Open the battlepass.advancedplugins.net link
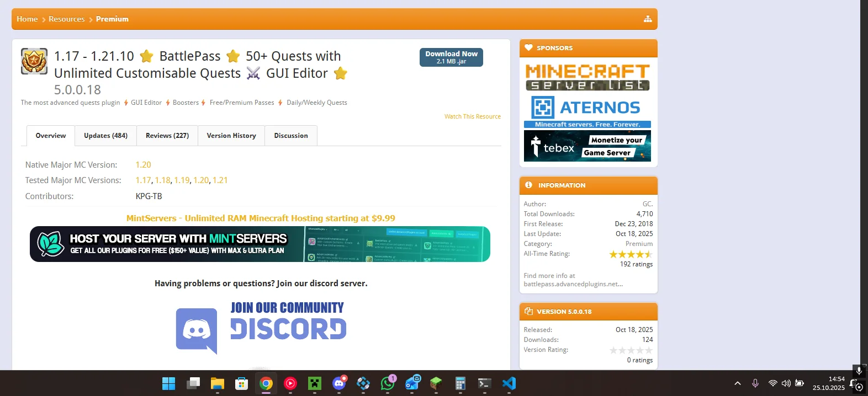Viewport: 868px width, 396px height. [573, 284]
